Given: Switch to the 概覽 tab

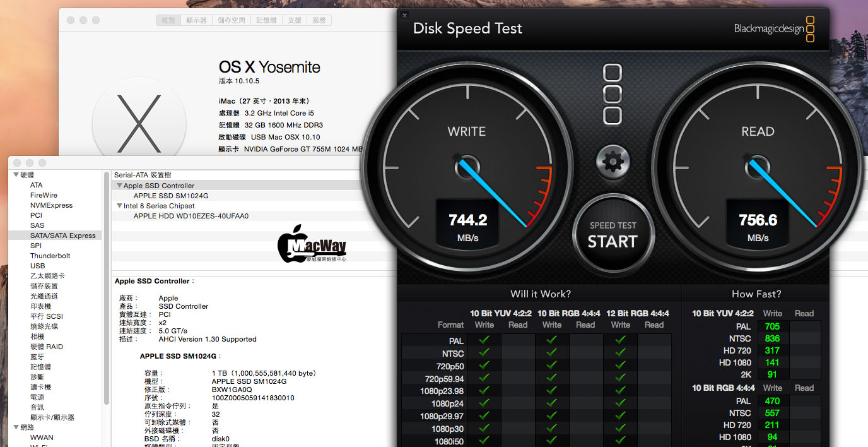Looking at the screenshot, I should [168, 20].
